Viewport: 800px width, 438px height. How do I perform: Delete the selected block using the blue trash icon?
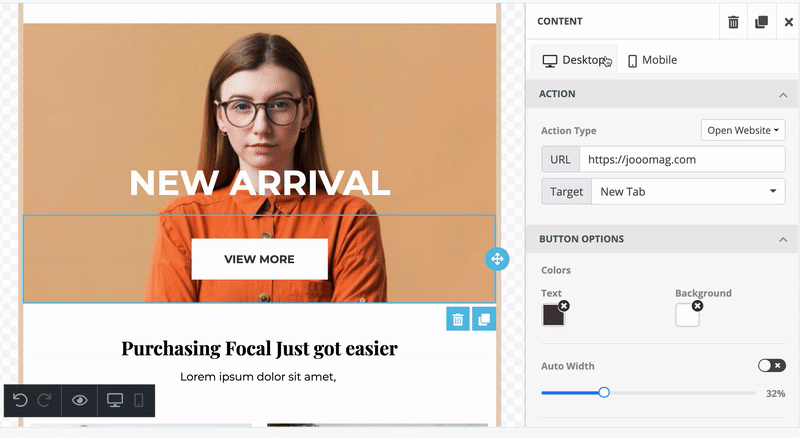[x=458, y=319]
